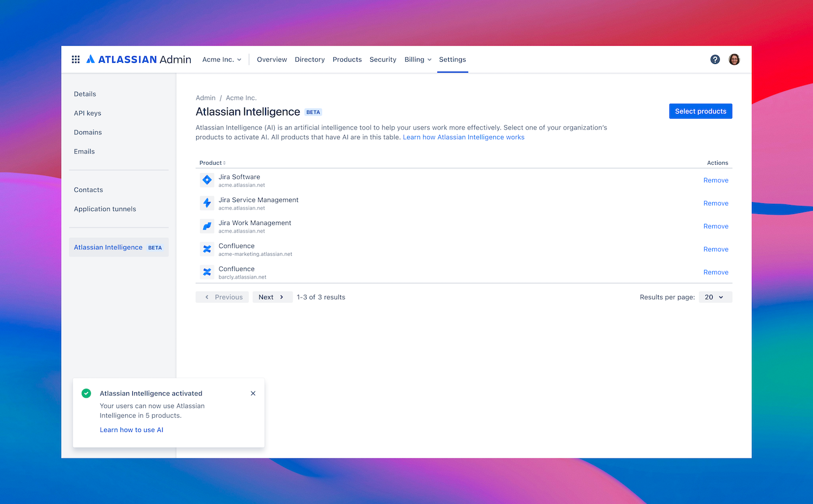Toggle the Product column sort order
Viewport: 813px width, 504px height.
click(x=212, y=163)
